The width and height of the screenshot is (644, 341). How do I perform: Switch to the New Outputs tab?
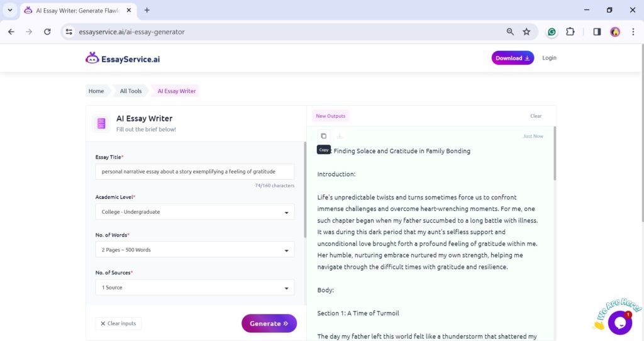[331, 116]
